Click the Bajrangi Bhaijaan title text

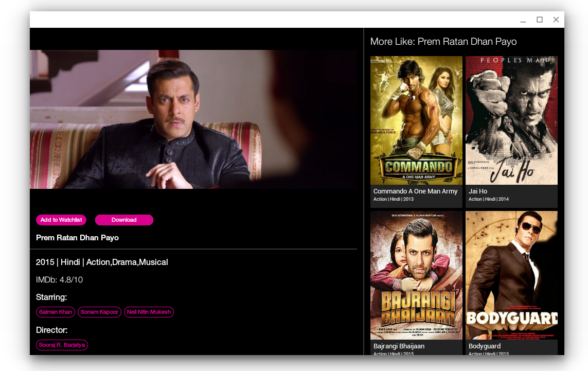pyautogui.click(x=399, y=346)
